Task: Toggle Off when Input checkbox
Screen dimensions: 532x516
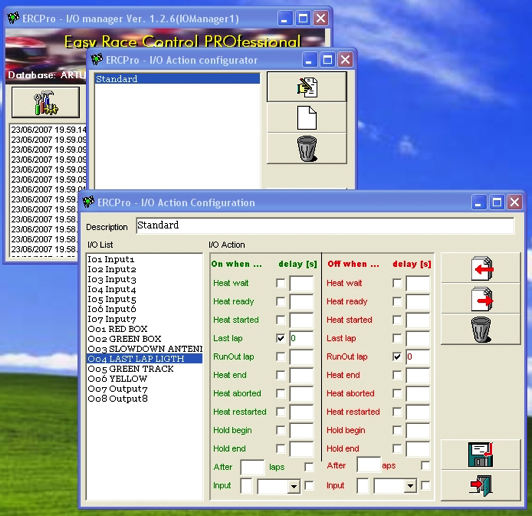Action: [x=425, y=485]
